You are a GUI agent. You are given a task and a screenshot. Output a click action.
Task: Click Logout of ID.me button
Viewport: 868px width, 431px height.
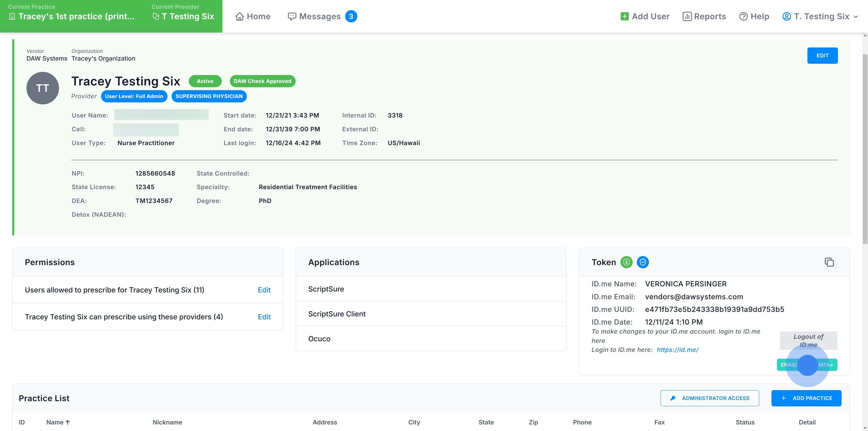(808, 341)
